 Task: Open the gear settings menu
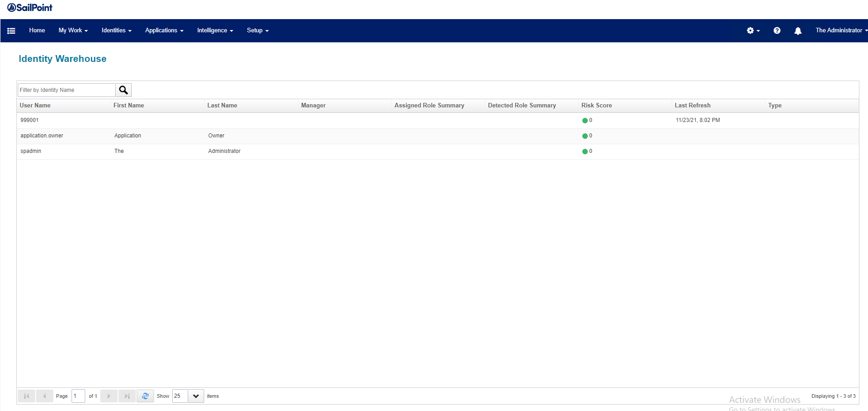point(753,30)
